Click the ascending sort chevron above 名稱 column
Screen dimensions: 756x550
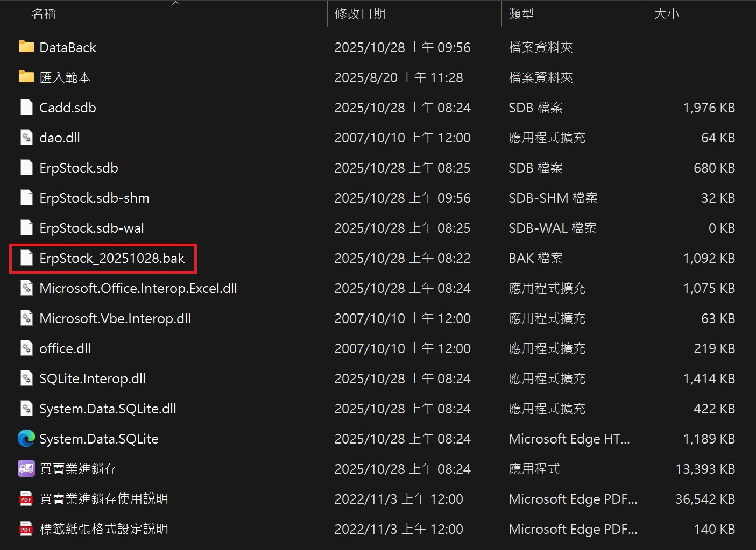pyautogui.click(x=175, y=4)
